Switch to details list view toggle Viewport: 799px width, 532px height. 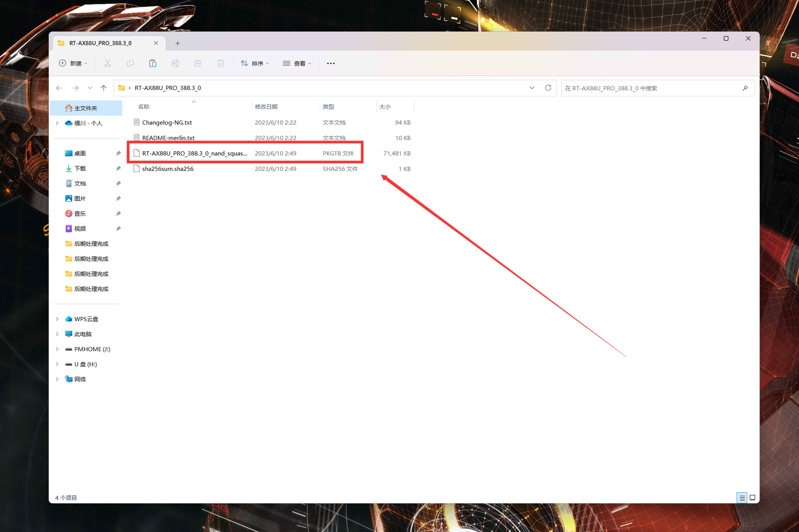742,498
